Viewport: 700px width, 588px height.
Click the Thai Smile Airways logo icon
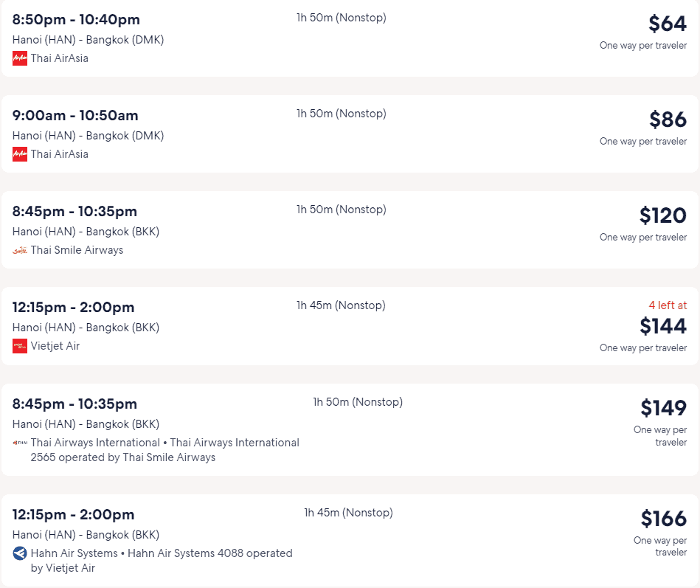(20, 250)
